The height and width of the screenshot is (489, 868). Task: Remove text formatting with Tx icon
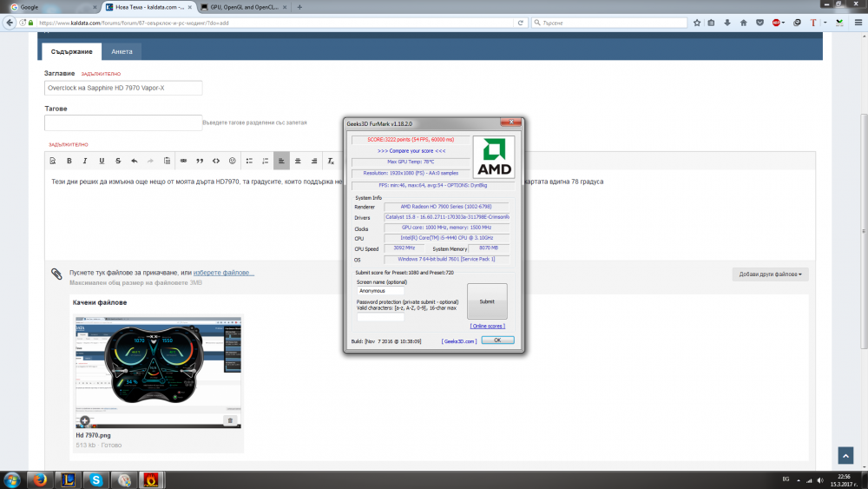click(x=331, y=162)
